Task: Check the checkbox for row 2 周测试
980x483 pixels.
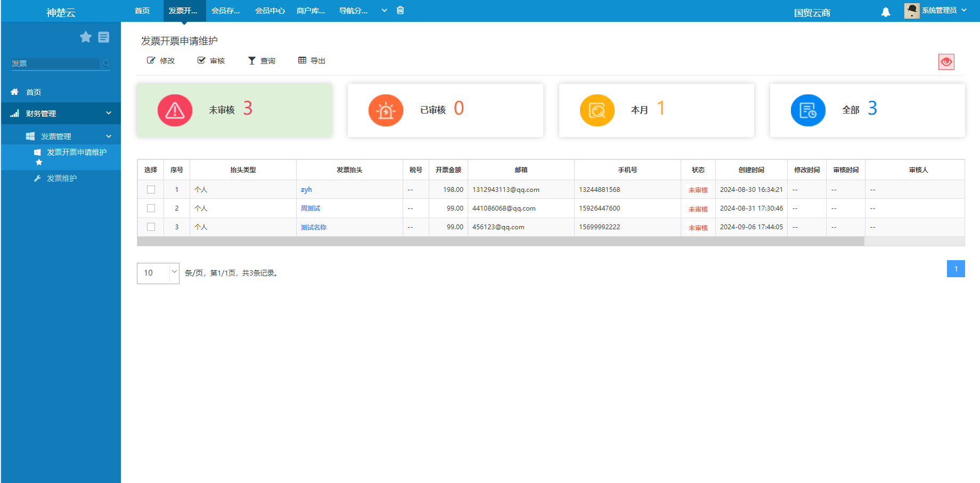Action: point(151,208)
